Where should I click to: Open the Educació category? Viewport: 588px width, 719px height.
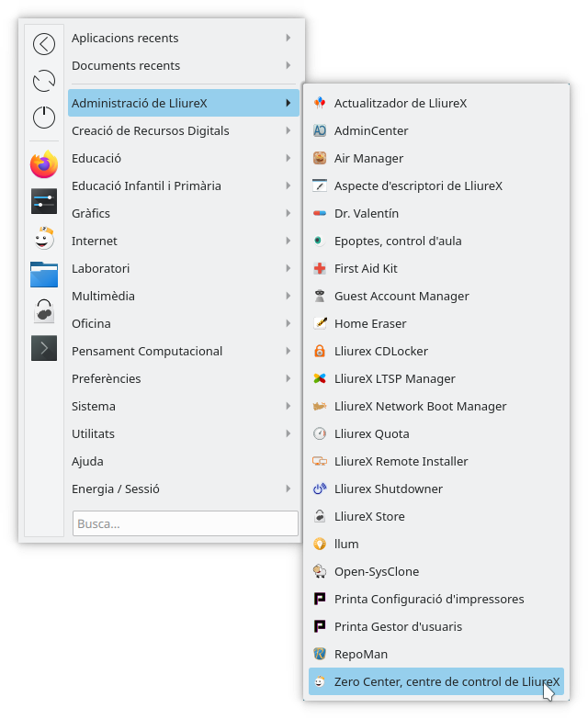click(x=96, y=158)
